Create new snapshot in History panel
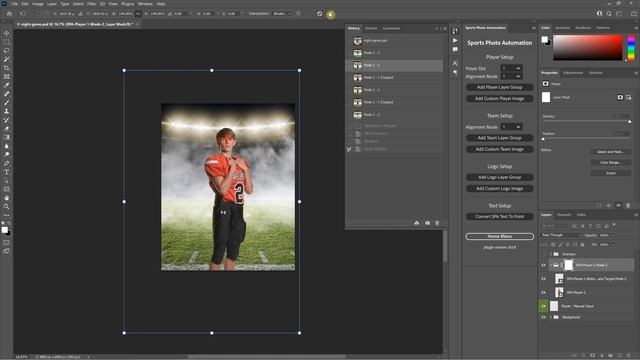This screenshot has width=640, height=360. [x=427, y=223]
